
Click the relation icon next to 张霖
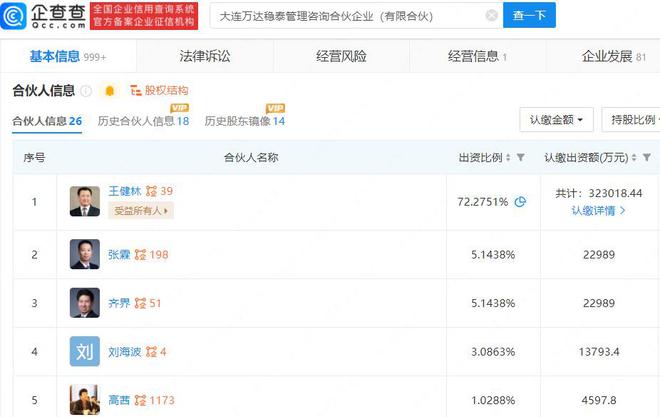click(x=140, y=255)
